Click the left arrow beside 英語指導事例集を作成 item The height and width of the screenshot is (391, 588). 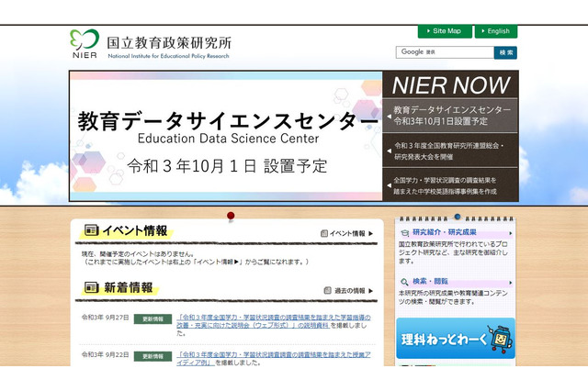(389, 185)
